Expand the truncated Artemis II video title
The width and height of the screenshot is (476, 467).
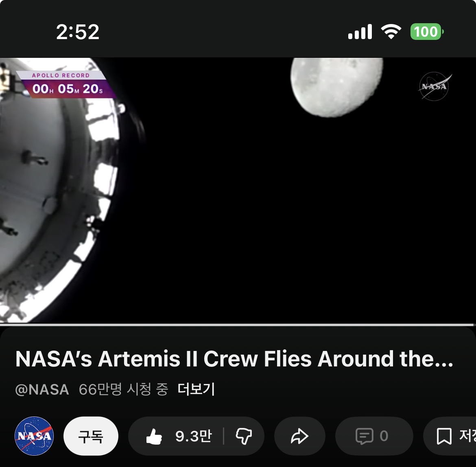click(x=234, y=359)
